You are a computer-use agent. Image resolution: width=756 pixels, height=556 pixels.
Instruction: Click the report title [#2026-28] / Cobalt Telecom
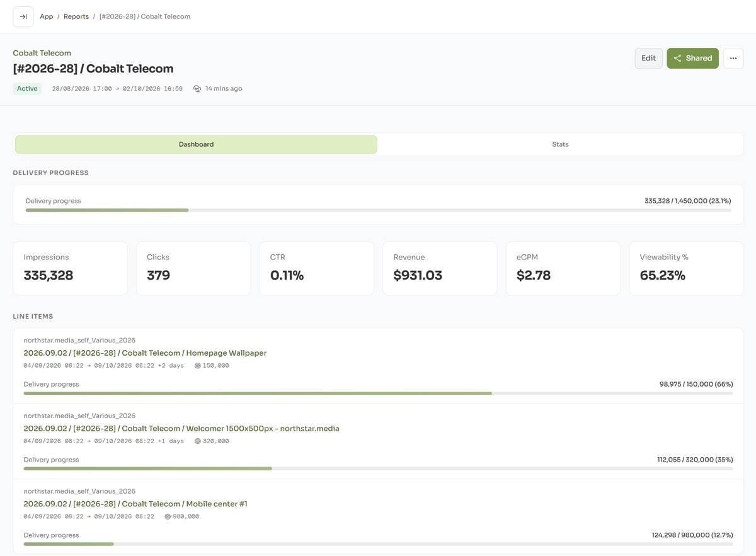(x=93, y=69)
